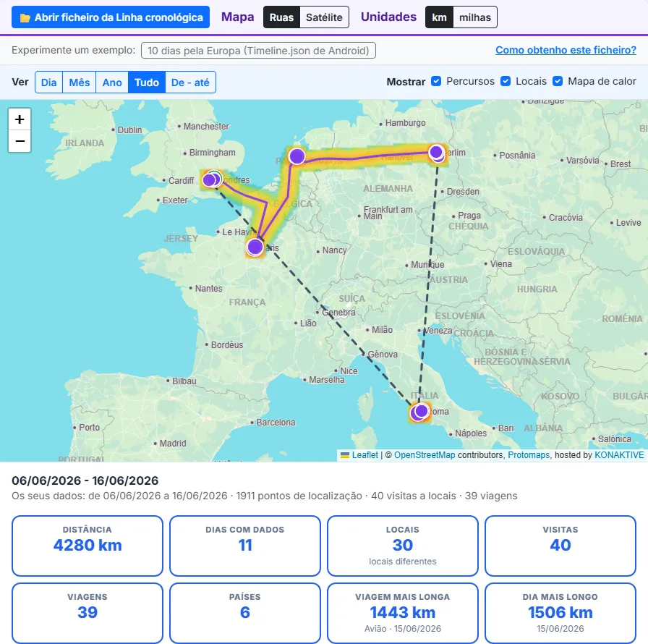Load the 10 dias pela Europa example

pos(258,51)
